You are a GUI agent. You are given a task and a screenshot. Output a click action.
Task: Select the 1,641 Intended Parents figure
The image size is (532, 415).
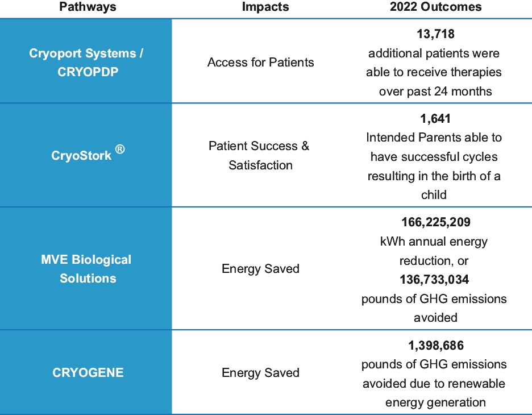click(434, 119)
